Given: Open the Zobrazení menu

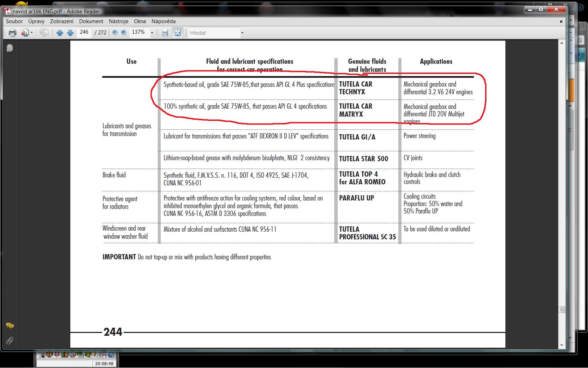Looking at the screenshot, I should pos(62,21).
